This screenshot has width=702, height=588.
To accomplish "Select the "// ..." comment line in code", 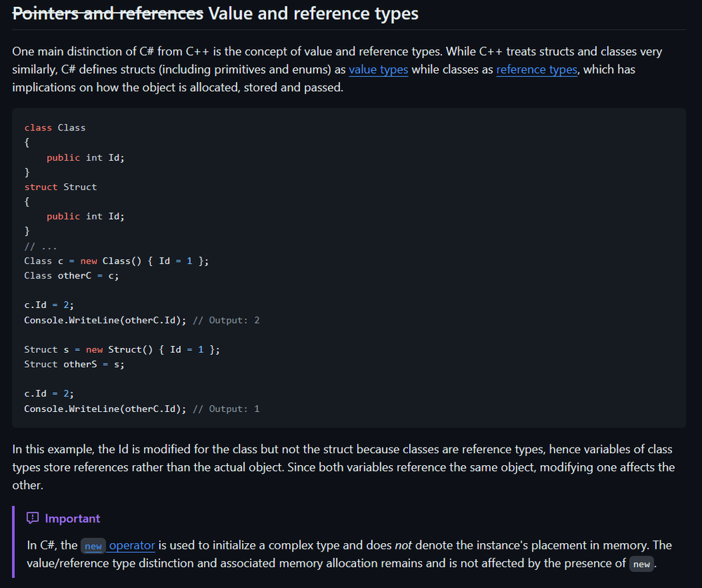I will point(41,246).
